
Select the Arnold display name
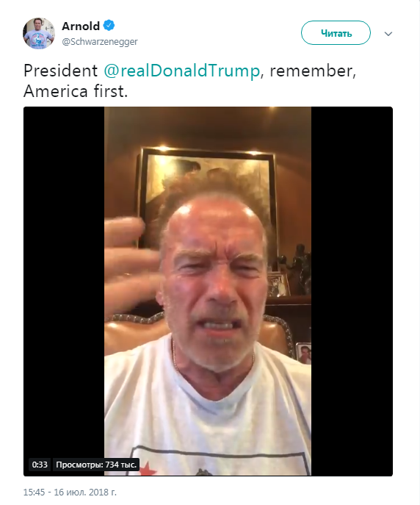pyautogui.click(x=81, y=26)
